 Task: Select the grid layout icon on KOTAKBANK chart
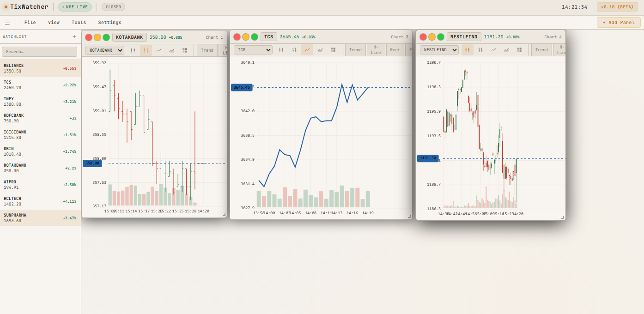[185, 49]
